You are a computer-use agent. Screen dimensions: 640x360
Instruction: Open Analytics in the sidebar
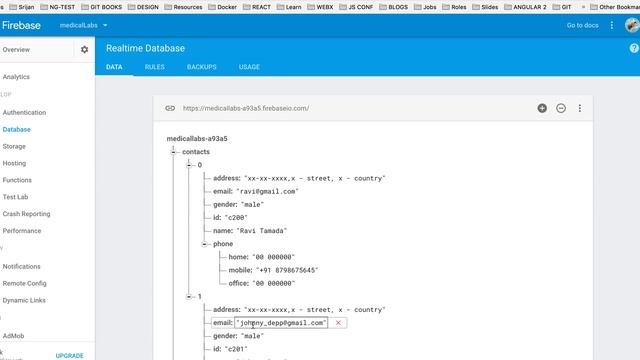pos(16,77)
